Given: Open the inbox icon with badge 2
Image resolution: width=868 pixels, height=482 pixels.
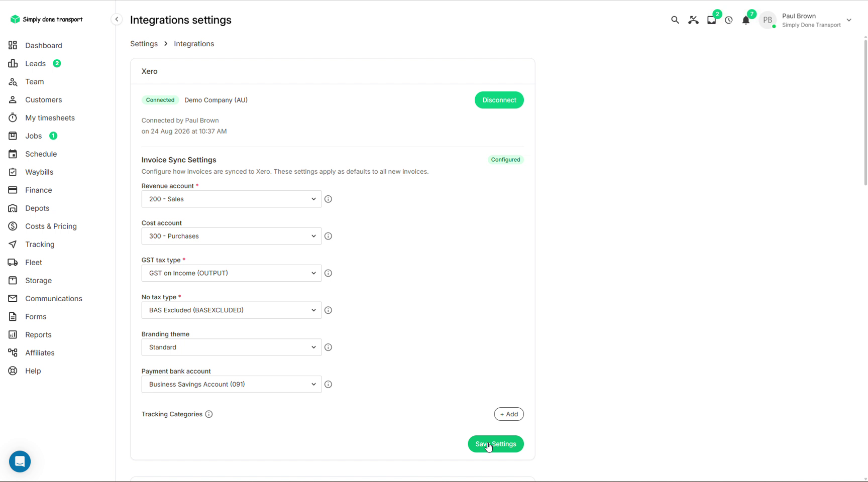Looking at the screenshot, I should pos(711,20).
